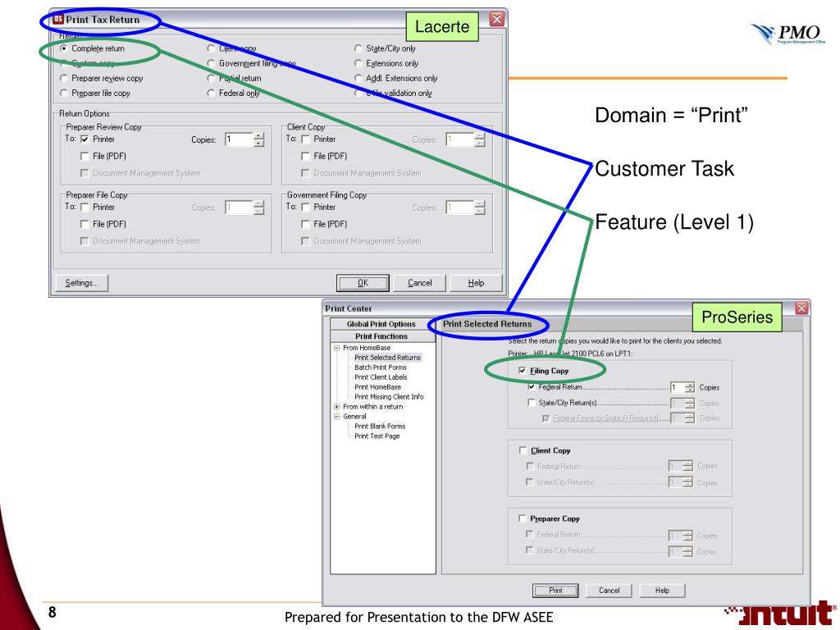Uncheck Federal Return under Filing Copy
The image size is (840, 630).
click(x=532, y=387)
